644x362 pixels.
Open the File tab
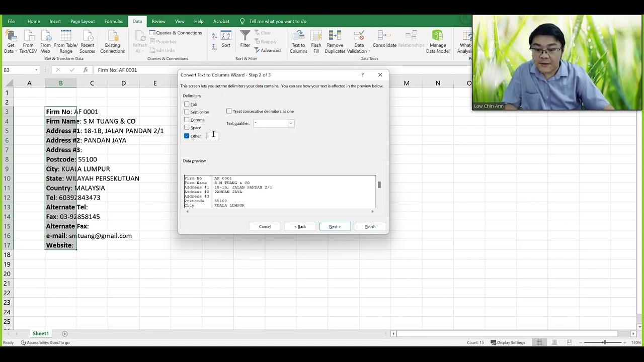point(11,21)
